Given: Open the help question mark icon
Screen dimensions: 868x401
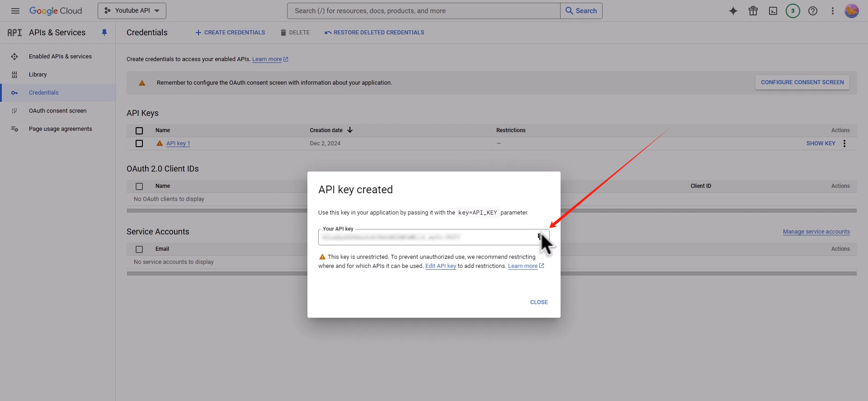Looking at the screenshot, I should click(x=812, y=11).
